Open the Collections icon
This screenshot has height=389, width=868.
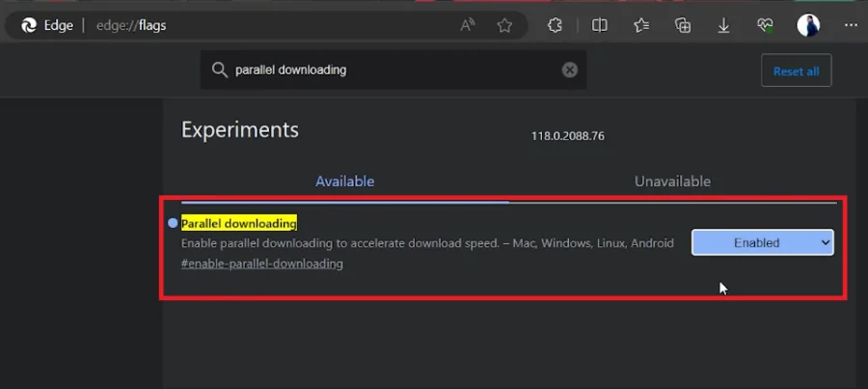[x=683, y=25]
